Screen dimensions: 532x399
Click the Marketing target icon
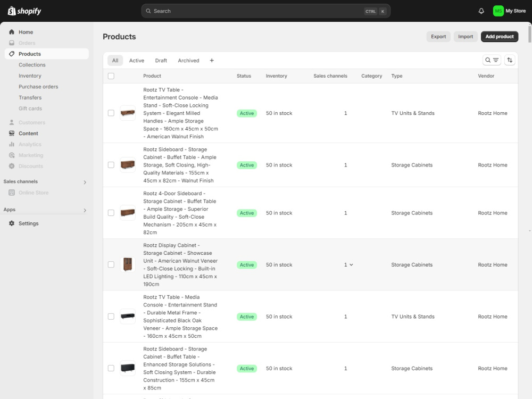pyautogui.click(x=12, y=155)
